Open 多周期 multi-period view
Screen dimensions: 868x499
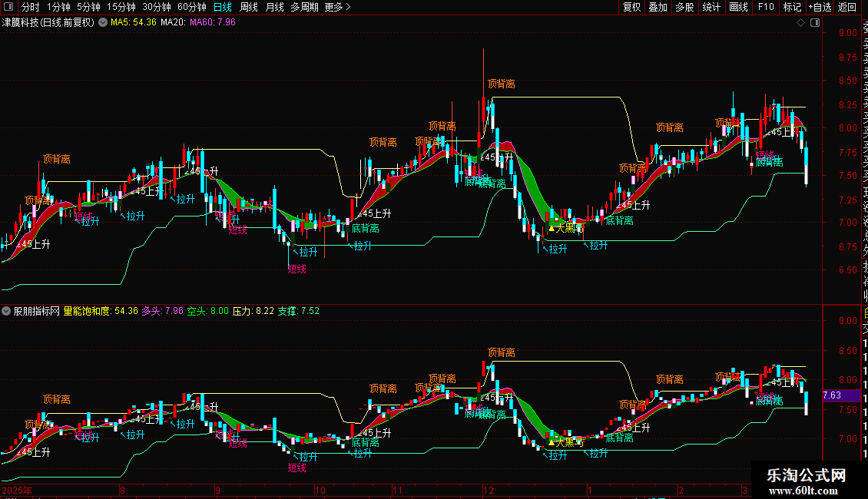[304, 7]
